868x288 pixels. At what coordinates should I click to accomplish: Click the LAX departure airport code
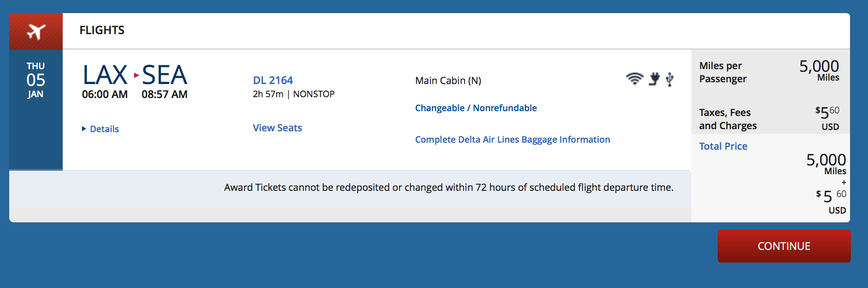click(105, 75)
